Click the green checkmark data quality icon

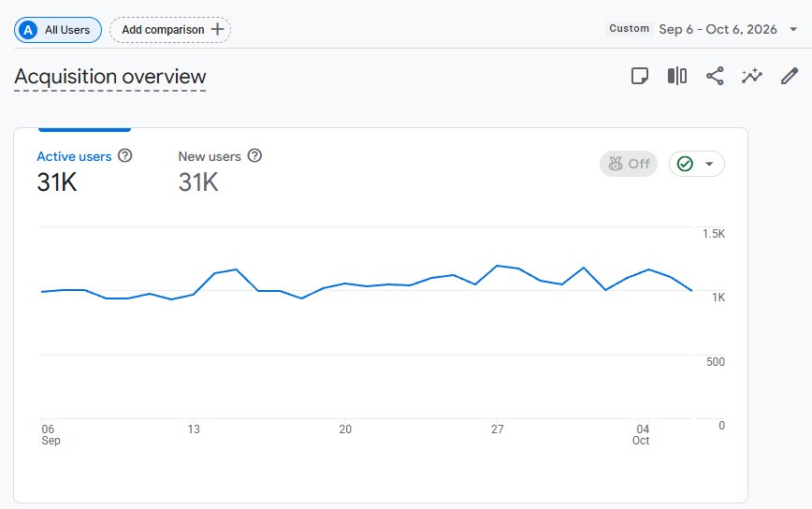point(685,164)
